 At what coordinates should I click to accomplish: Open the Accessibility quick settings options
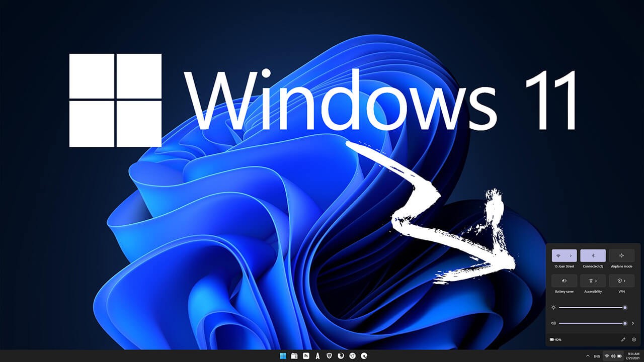593,281
